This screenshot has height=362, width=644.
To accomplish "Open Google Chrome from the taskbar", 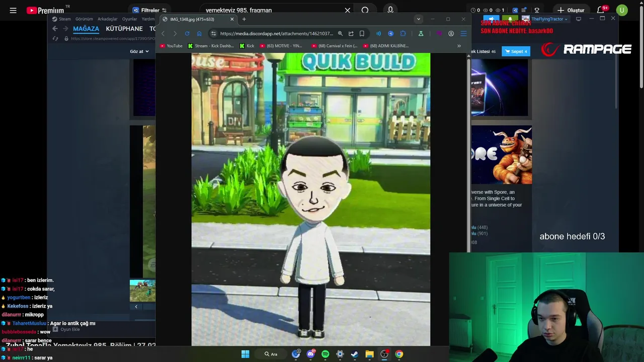I will pyautogui.click(x=399, y=354).
